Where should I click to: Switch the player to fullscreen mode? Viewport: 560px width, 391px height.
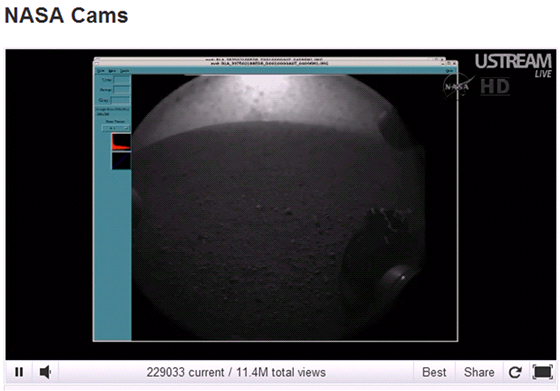(x=542, y=372)
